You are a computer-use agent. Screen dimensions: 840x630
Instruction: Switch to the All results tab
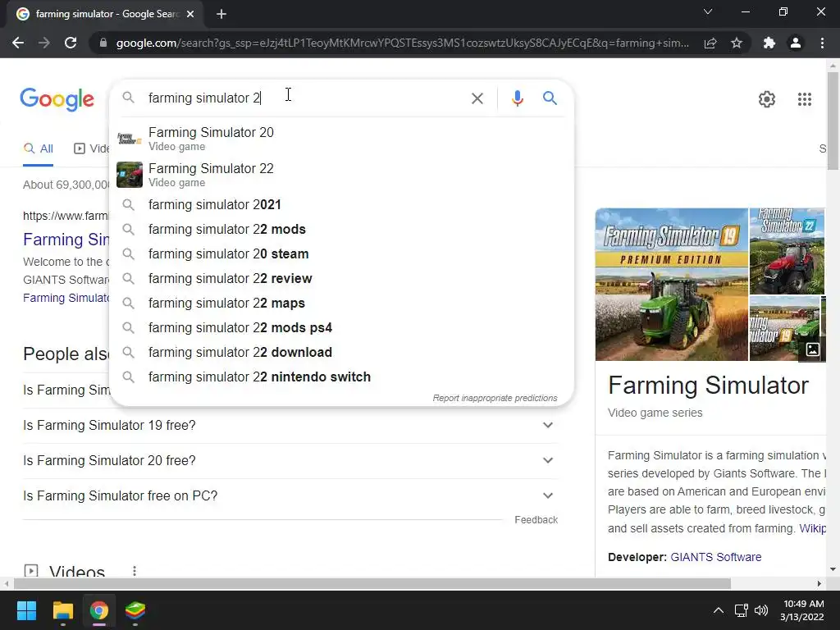coord(38,148)
